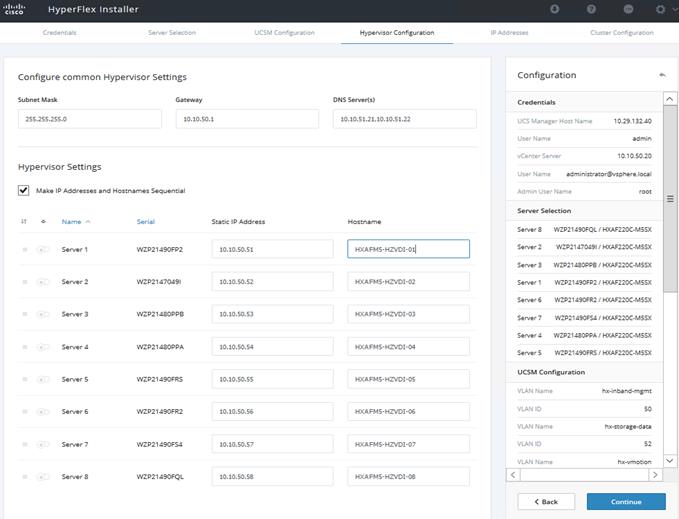
Task: Click the HyperFlex Installer title
Action: click(93, 9)
